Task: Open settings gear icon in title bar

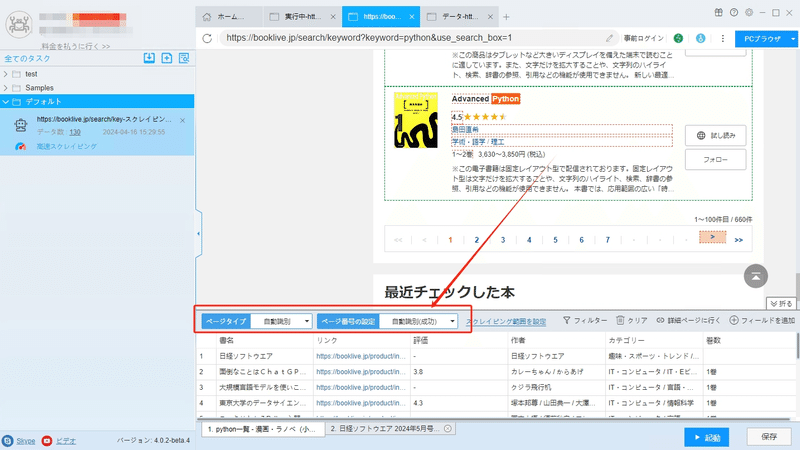Action: click(748, 13)
